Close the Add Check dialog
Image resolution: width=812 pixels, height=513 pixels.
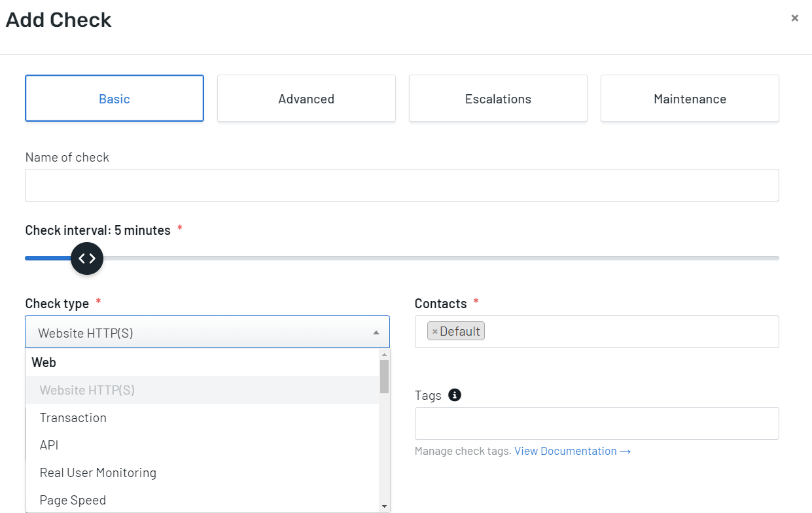(794, 18)
